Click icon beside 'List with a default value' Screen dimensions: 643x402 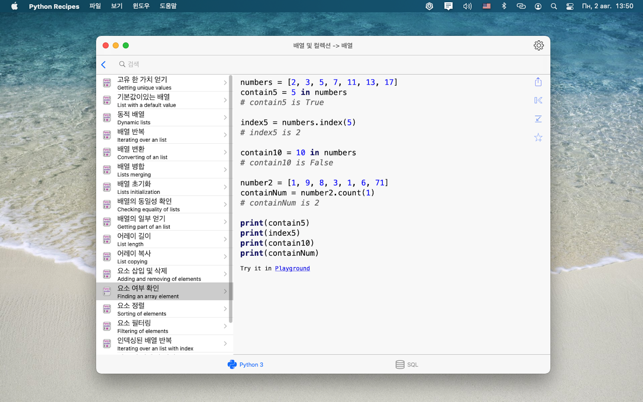point(107,100)
